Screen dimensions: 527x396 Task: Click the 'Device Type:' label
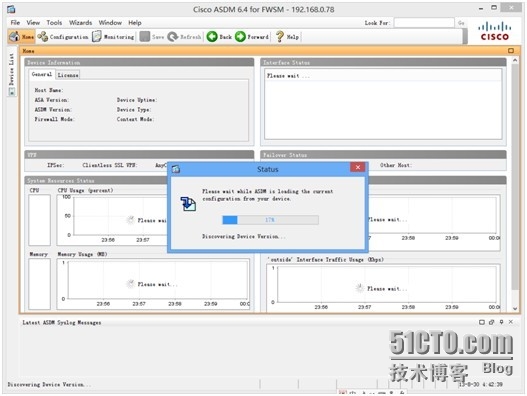(x=134, y=110)
